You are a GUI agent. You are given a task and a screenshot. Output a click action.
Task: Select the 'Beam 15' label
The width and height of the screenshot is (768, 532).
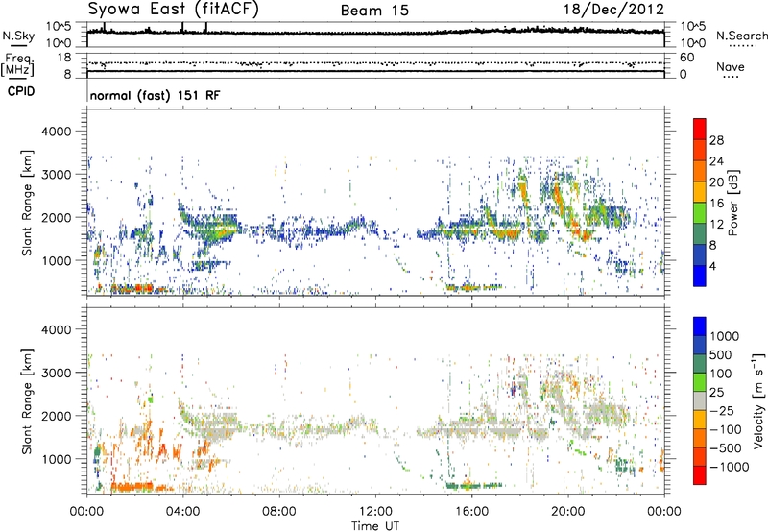tap(374, 11)
